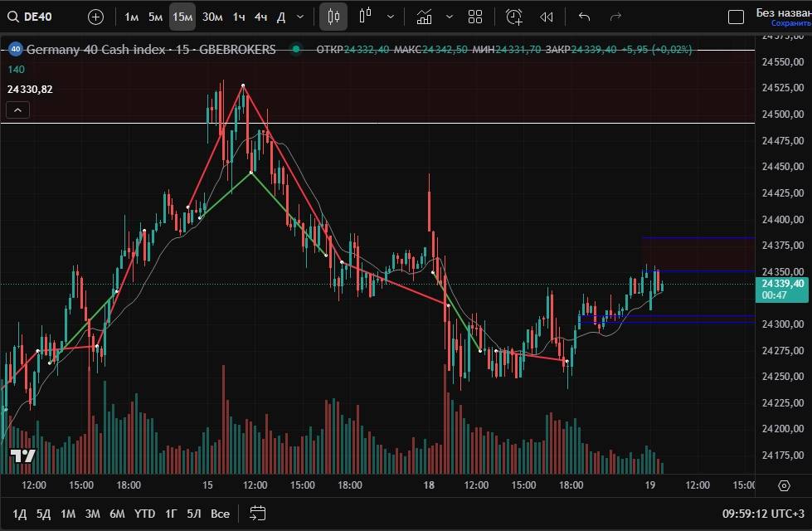Open chart settings gear near the time axis

coord(784,485)
